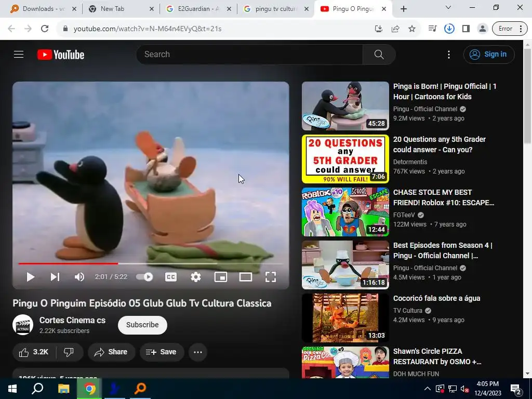Share this Pingu video

point(111,352)
